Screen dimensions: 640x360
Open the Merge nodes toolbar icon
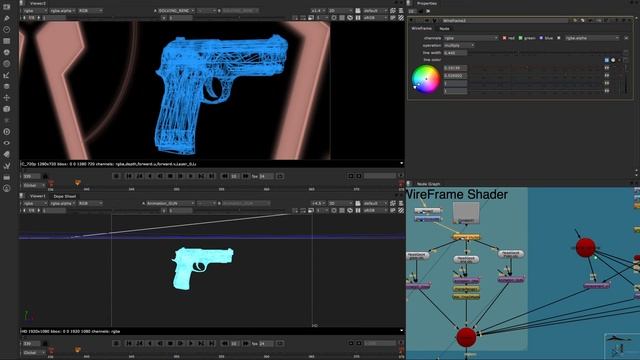7,87
